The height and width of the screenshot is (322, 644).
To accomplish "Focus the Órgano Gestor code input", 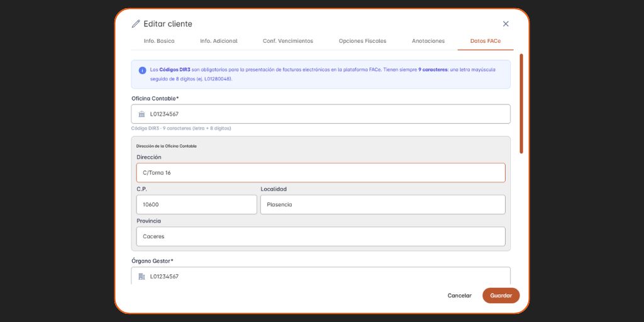I will [327, 276].
